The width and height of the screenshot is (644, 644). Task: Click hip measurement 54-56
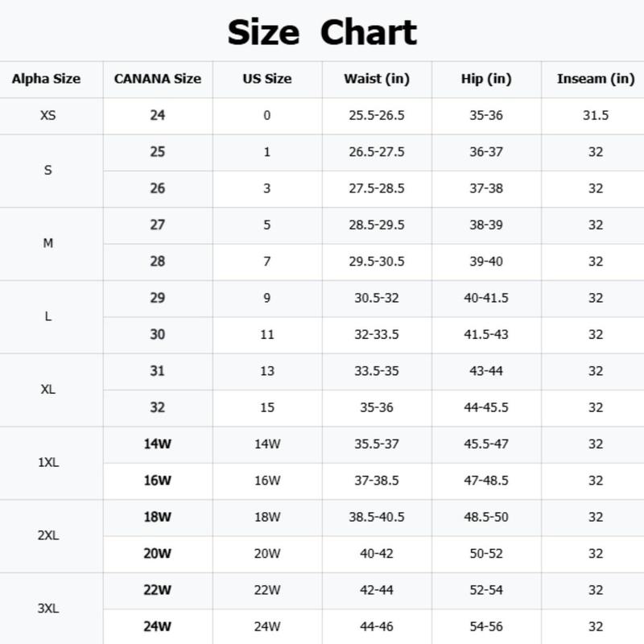coord(486,626)
